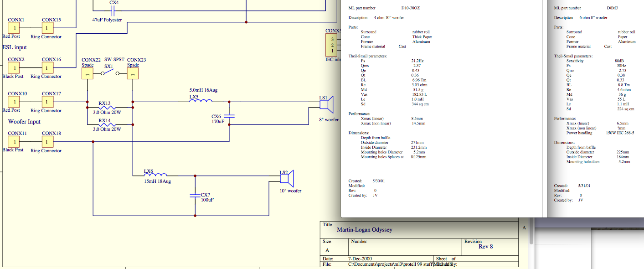Click the Re value "4.6 ohm"
Image resolution: width=644 pixels, height=269 pixels.
click(x=624, y=90)
